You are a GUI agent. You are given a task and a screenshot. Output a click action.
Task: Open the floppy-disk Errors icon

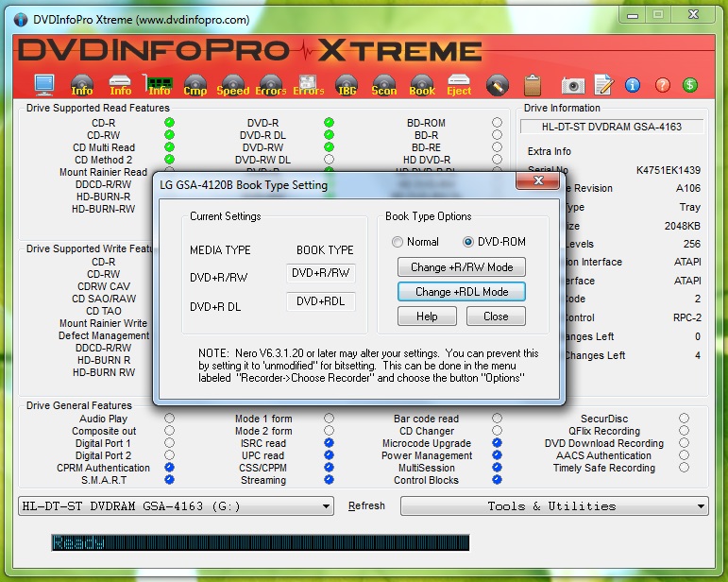308,85
